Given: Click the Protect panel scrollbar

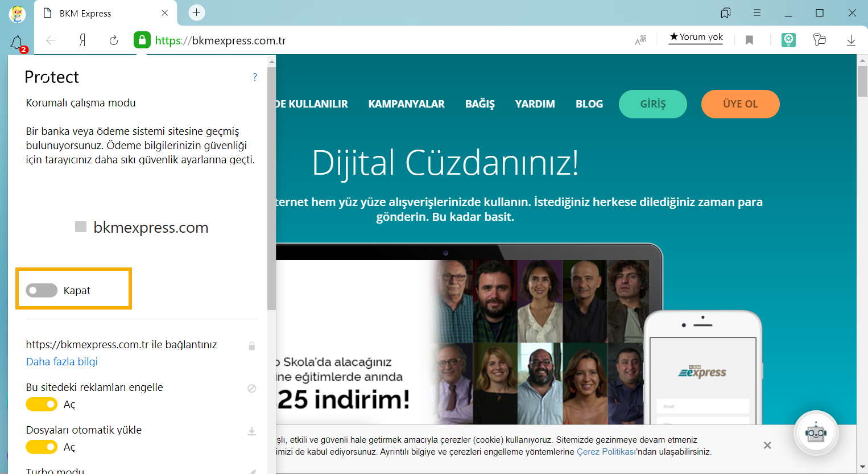Looking at the screenshot, I should tap(271, 188).
